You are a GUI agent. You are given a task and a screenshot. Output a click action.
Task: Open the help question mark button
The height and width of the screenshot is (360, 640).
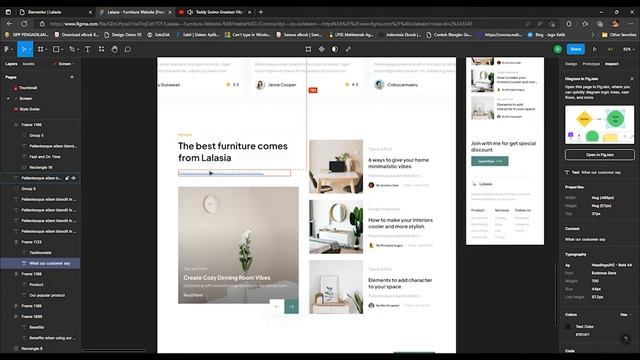point(625,339)
